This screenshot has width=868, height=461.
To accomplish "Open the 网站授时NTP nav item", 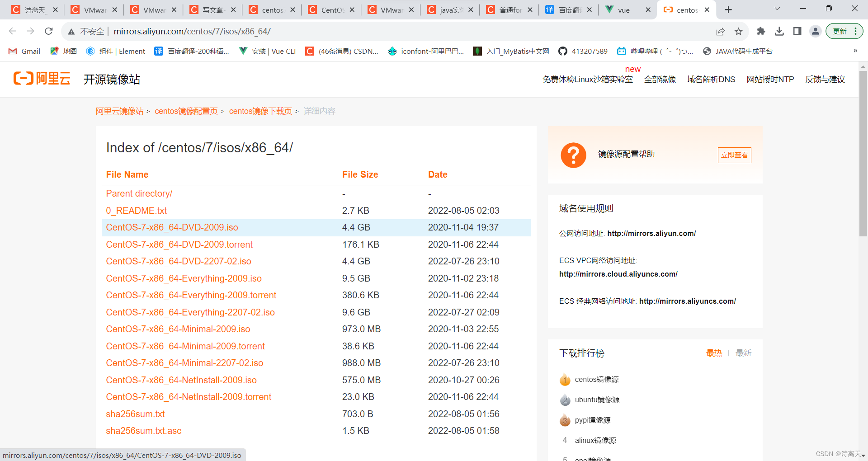I will pyautogui.click(x=770, y=80).
